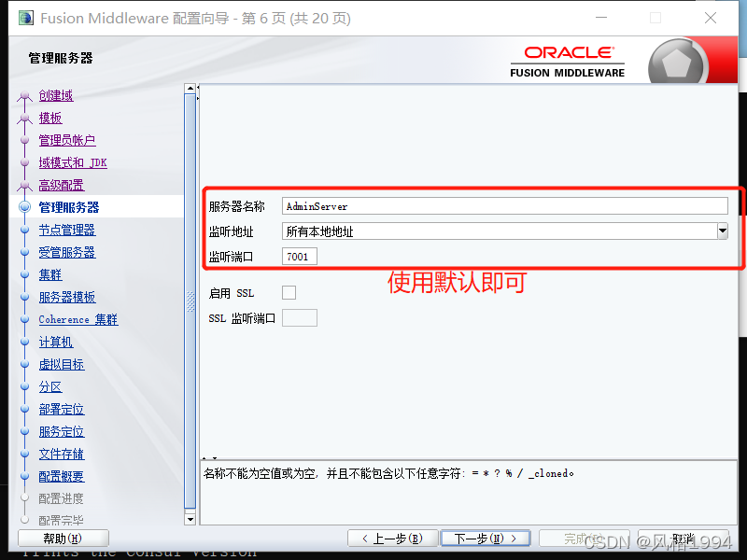
Task: Navigate to the 集群 step
Action: [50, 274]
